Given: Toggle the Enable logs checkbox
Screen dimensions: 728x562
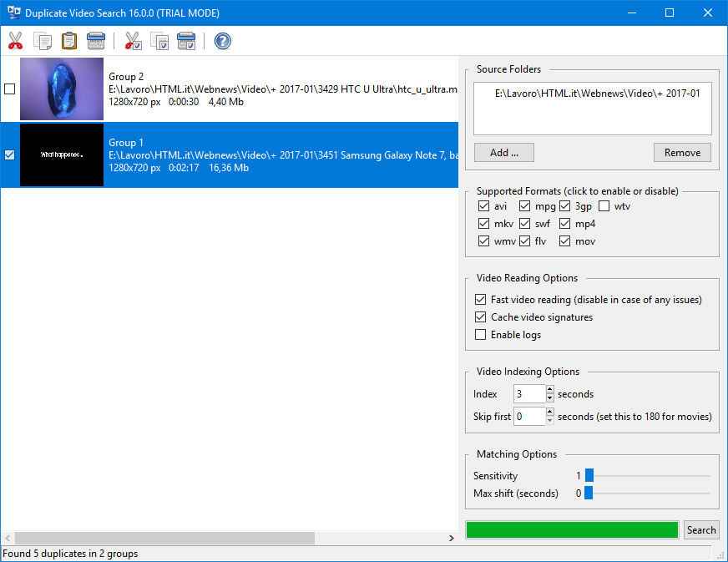Looking at the screenshot, I should click(x=480, y=335).
